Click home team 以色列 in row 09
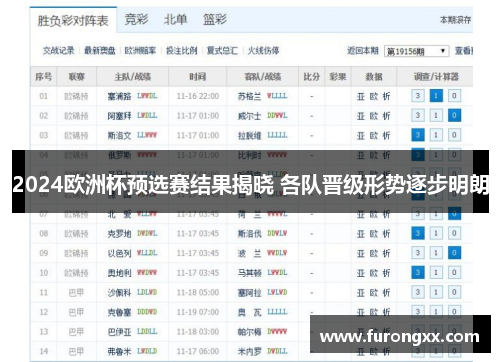 [119, 253]
